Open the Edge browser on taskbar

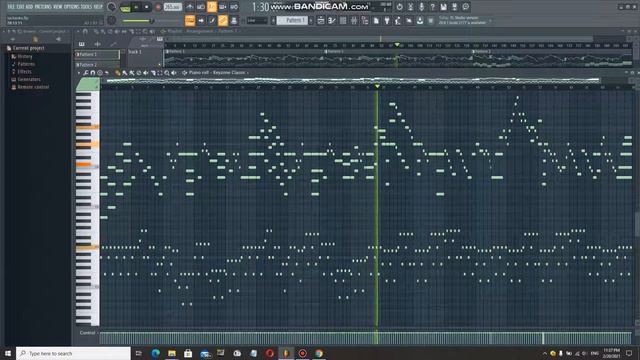click(x=156, y=353)
